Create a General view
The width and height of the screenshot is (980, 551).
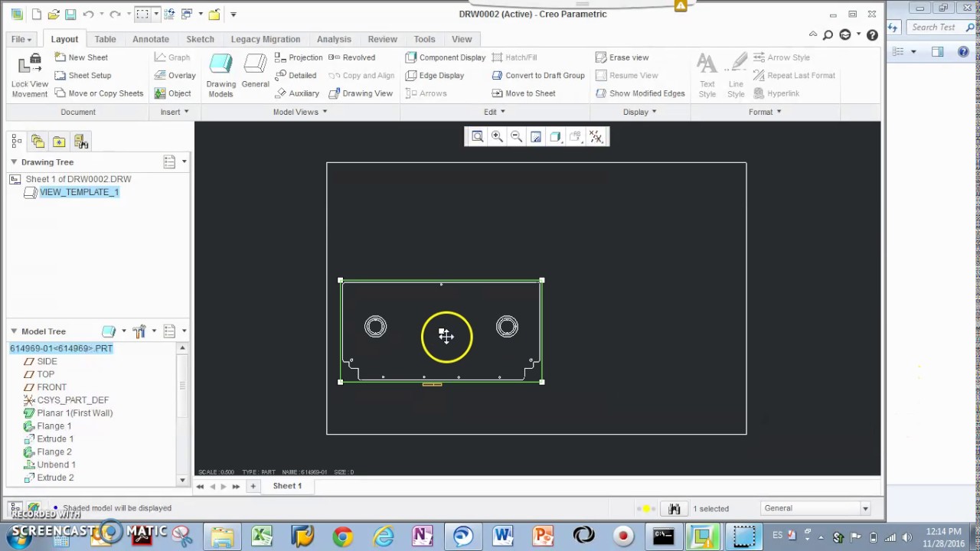tap(255, 71)
